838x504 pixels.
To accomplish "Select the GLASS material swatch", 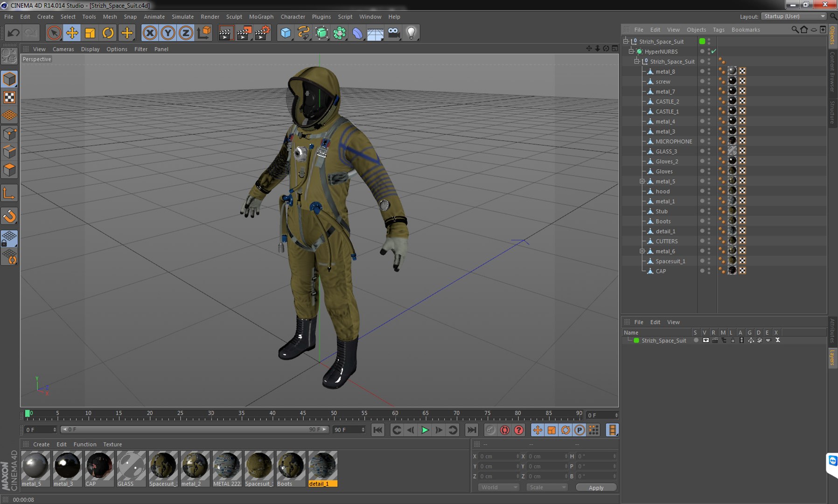I will [131, 469].
